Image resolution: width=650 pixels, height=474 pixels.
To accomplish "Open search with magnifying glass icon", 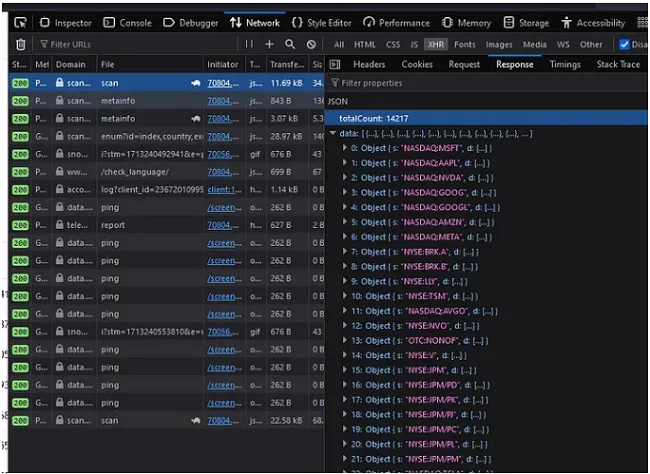I will coord(290,44).
